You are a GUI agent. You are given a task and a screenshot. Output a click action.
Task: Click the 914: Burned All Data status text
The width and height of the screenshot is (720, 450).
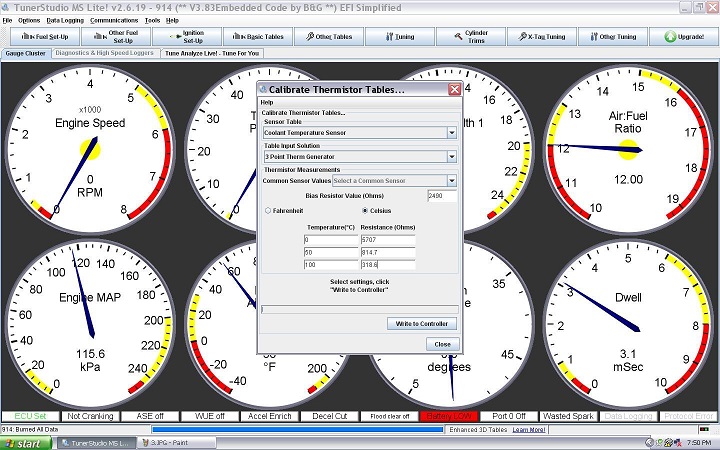pos(30,430)
